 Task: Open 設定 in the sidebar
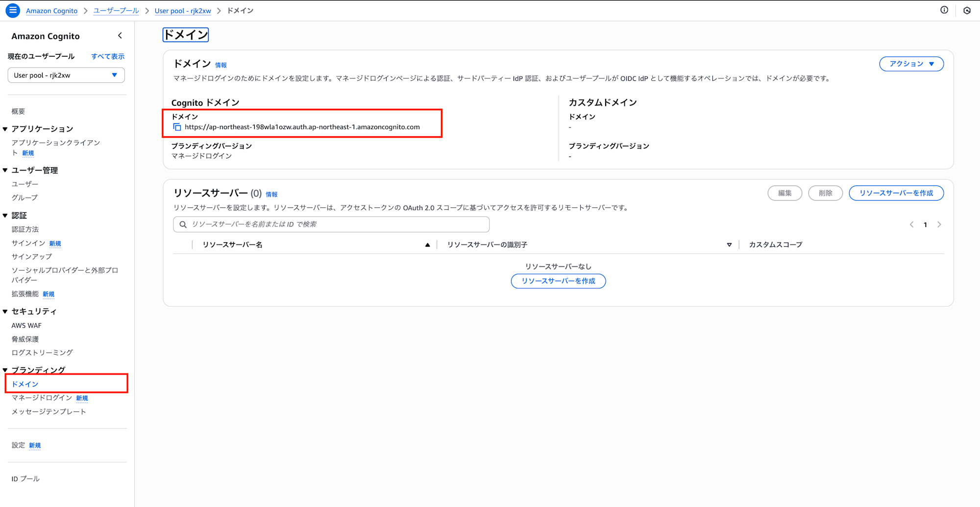pos(18,445)
